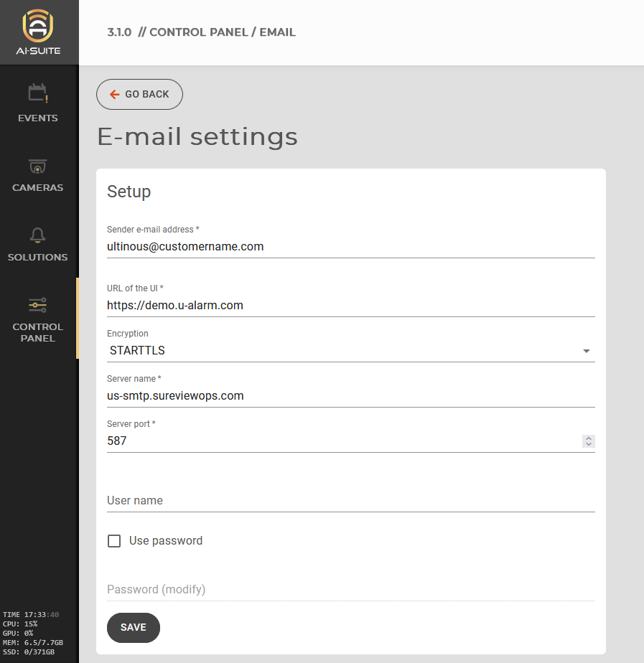
Task: Open the Encryption STARTTLS dropdown
Action: pos(351,351)
